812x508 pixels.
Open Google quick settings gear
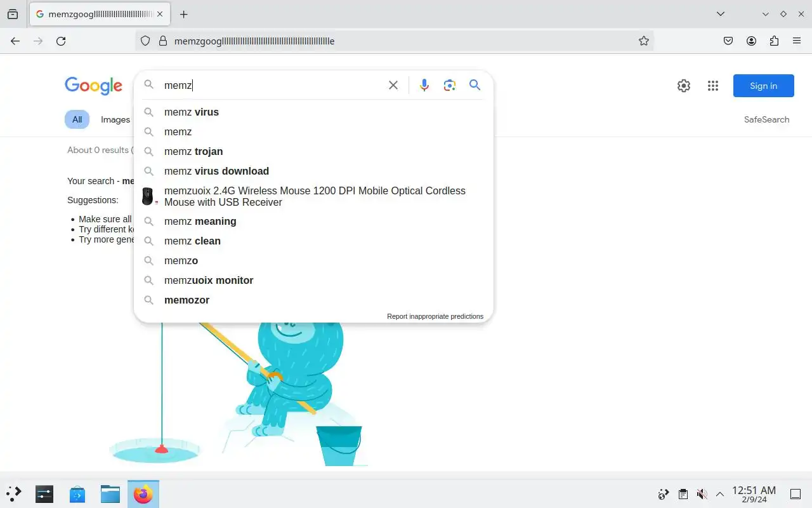tap(684, 86)
